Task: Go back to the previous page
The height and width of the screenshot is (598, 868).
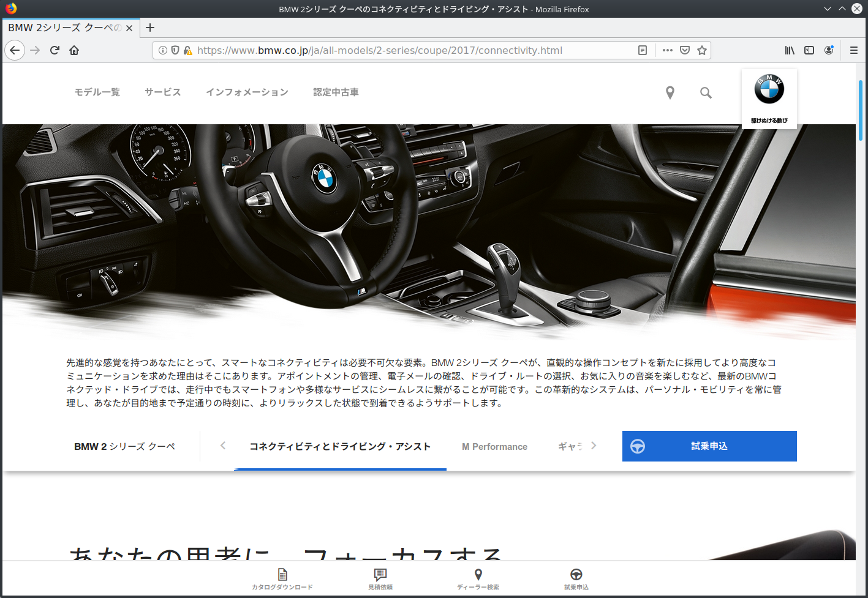Action: tap(15, 50)
